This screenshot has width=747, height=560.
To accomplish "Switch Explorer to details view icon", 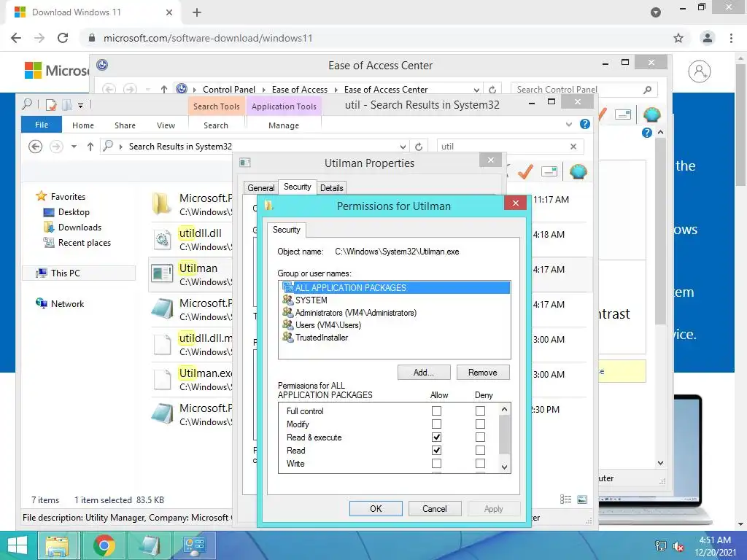I will tap(565, 499).
